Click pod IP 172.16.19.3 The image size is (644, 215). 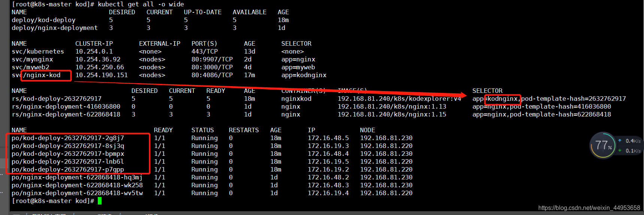pos(328,146)
